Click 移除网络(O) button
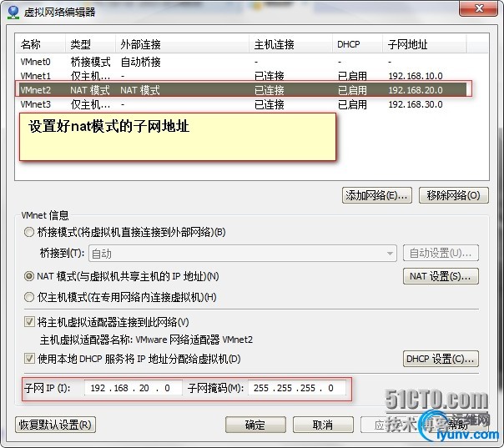504x448 pixels. (x=454, y=195)
